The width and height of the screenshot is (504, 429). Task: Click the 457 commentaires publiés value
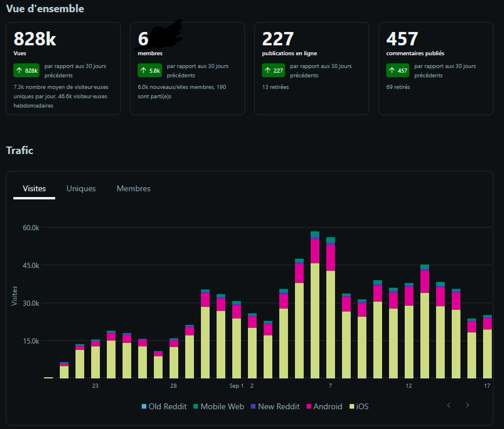pyautogui.click(x=402, y=38)
